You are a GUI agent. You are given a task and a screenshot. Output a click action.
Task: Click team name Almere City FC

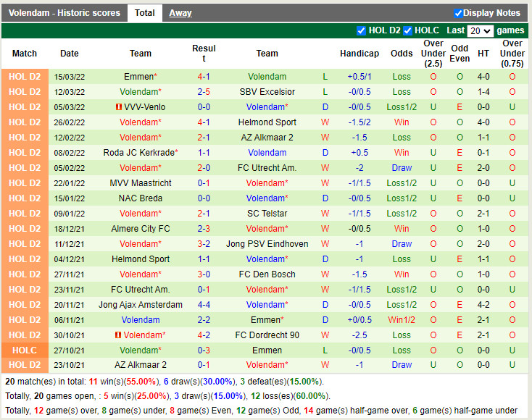pos(141,229)
